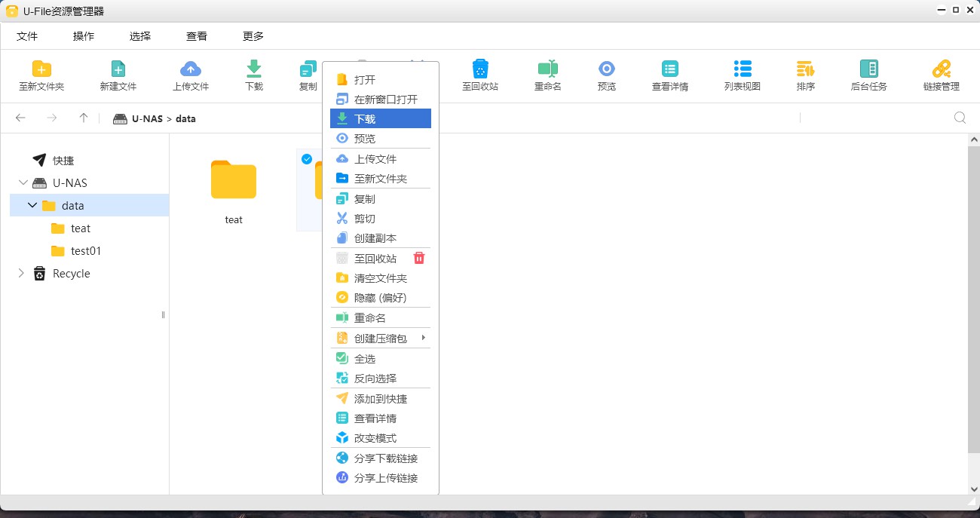Open the 更多 menu
Screen dimensions: 980x518
click(x=253, y=35)
